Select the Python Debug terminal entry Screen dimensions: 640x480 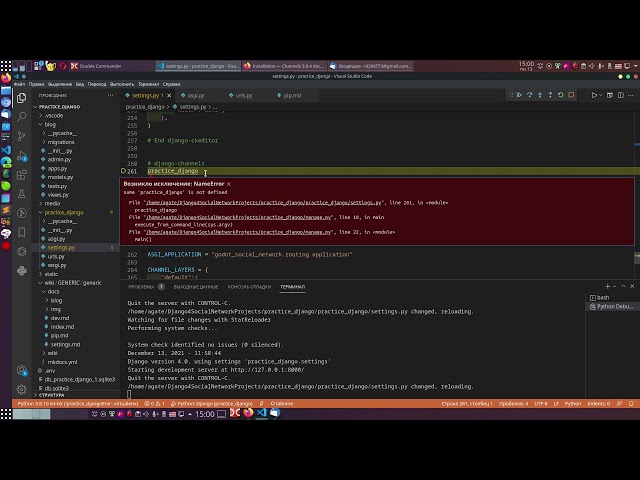click(611, 307)
